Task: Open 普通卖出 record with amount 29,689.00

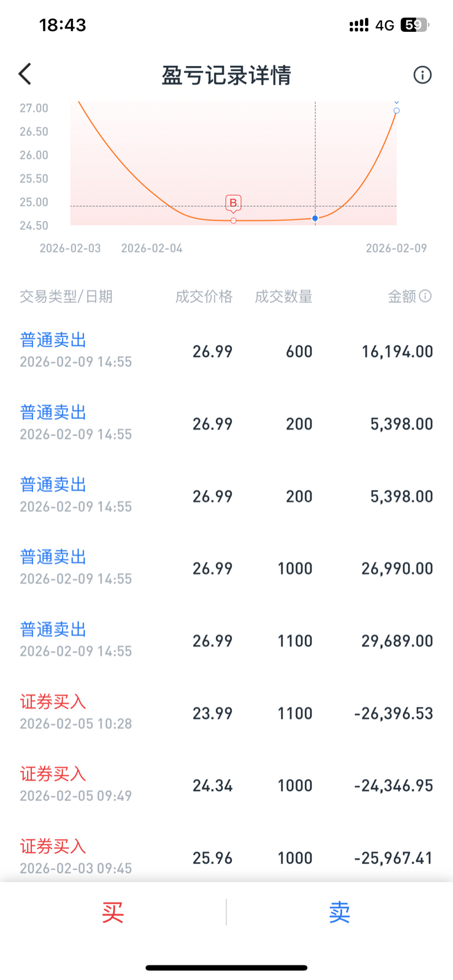Action: pos(226,640)
